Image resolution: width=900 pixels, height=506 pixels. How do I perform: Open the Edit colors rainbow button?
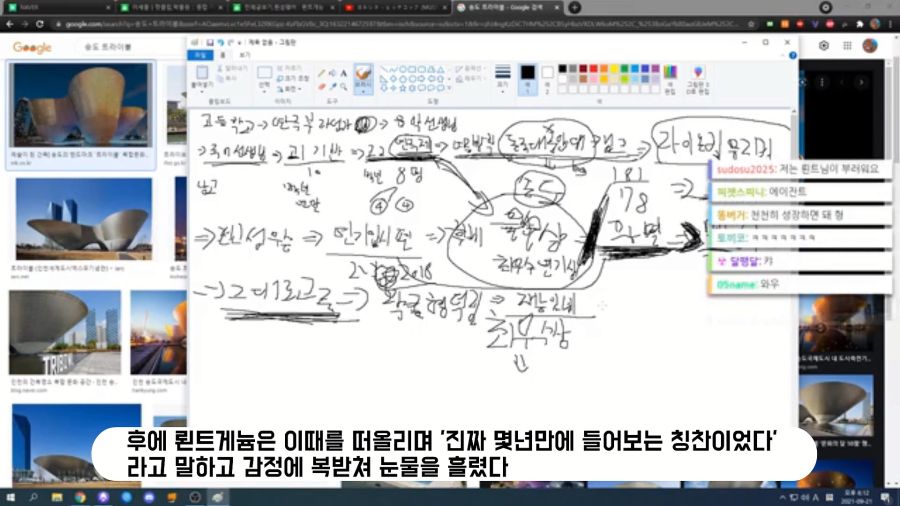click(x=670, y=79)
